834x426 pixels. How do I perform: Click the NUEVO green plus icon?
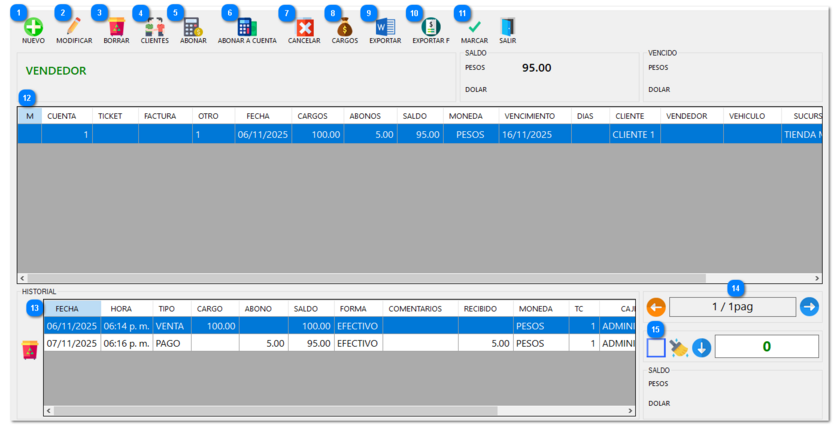(33, 27)
